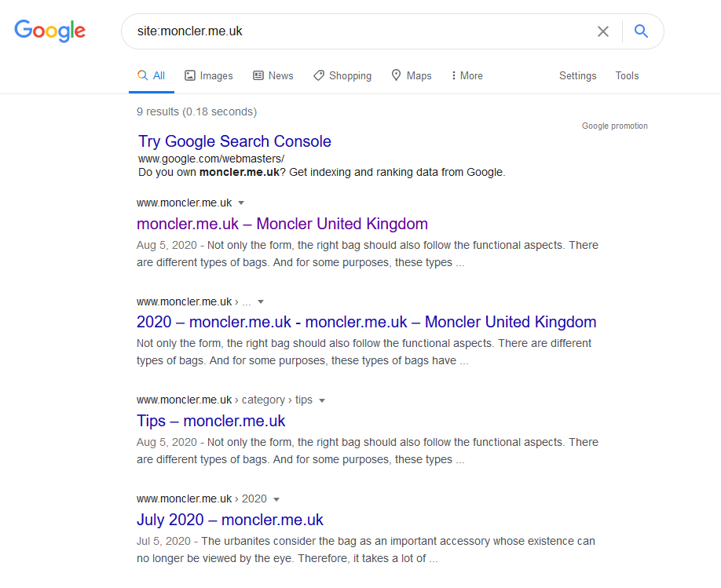The image size is (721, 588).
Task: Open the Tips – moncler.me.uk result
Action: pyautogui.click(x=210, y=421)
